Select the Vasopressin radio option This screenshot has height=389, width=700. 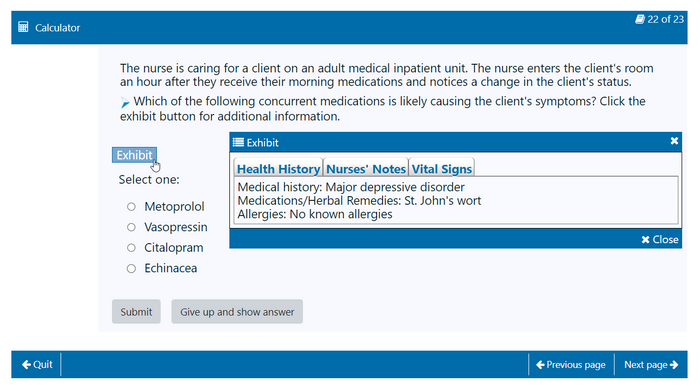tap(131, 227)
